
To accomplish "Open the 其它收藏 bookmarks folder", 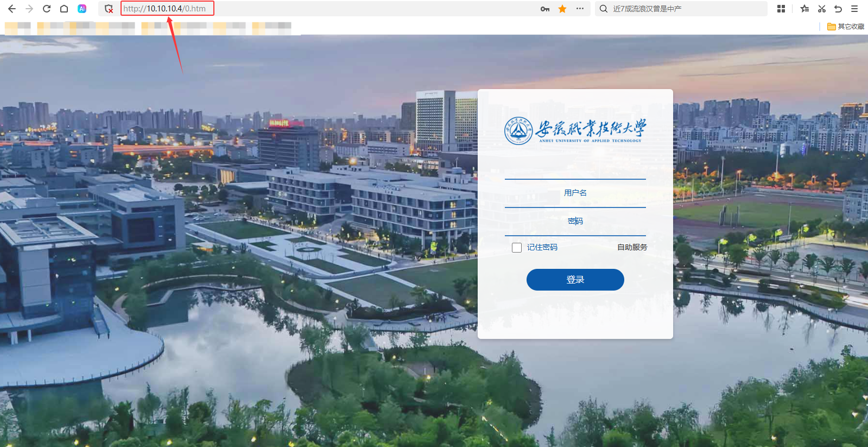I will coord(845,26).
